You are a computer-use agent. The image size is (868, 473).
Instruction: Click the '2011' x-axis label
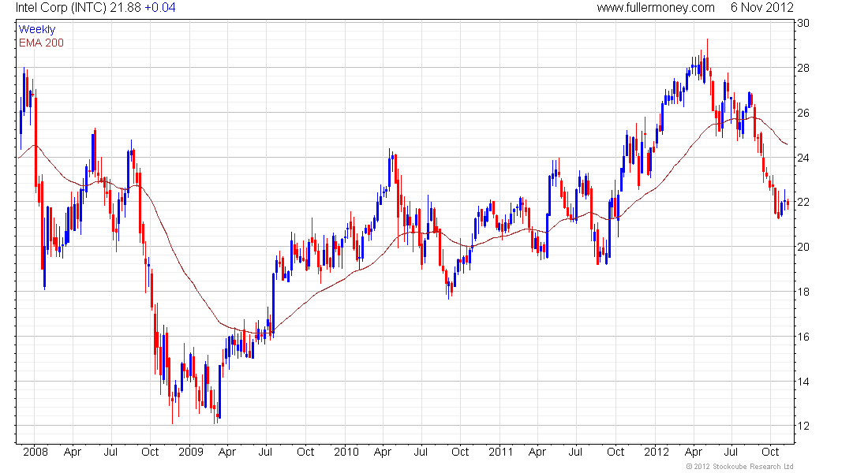(500, 452)
